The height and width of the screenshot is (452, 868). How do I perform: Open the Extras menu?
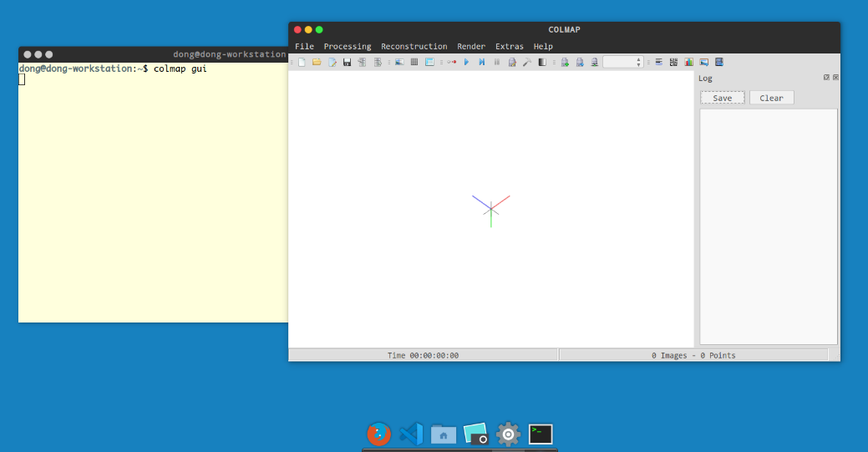click(510, 47)
